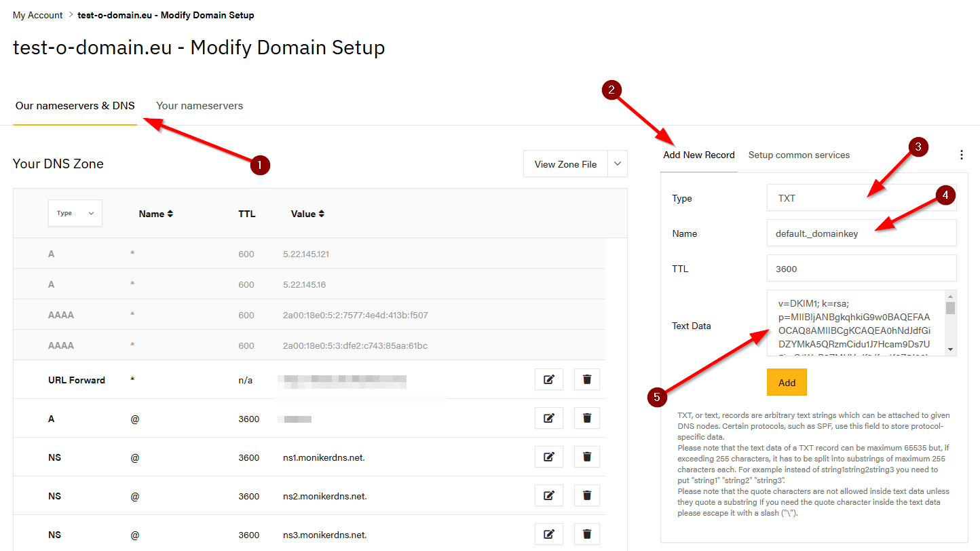Go to My Account breadcrumb link
980x551 pixels.
(x=37, y=15)
